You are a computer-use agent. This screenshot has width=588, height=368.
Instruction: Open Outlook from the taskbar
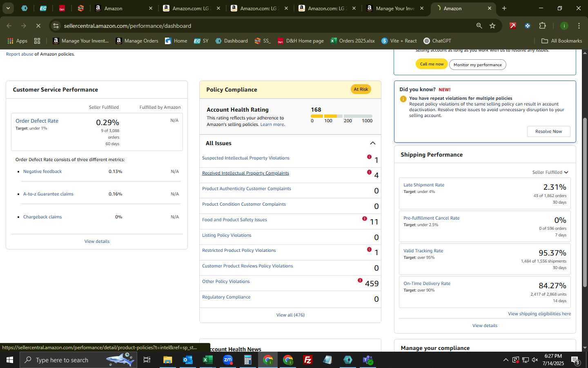(187, 360)
